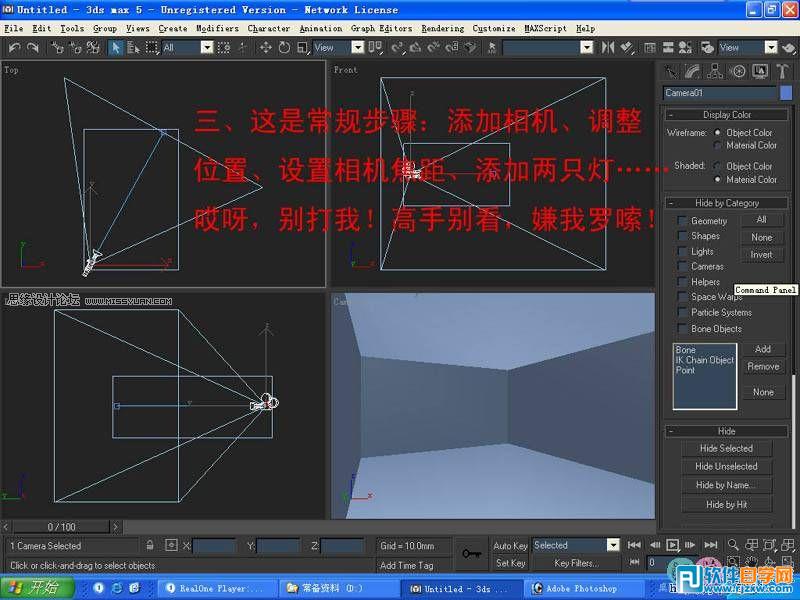Viewport: 800px width, 600px height.
Task: Activate the Select and Rotate tool
Action: pyautogui.click(x=286, y=48)
